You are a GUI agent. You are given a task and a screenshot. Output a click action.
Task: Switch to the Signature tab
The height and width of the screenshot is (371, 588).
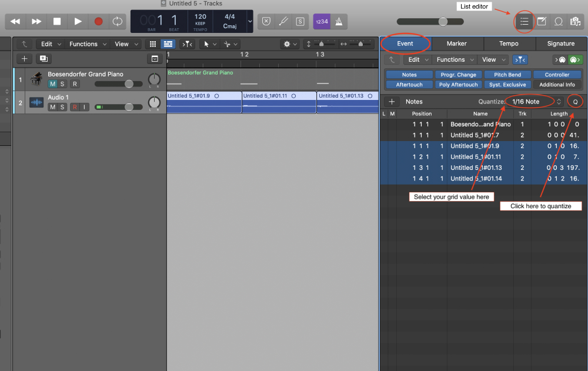click(560, 44)
